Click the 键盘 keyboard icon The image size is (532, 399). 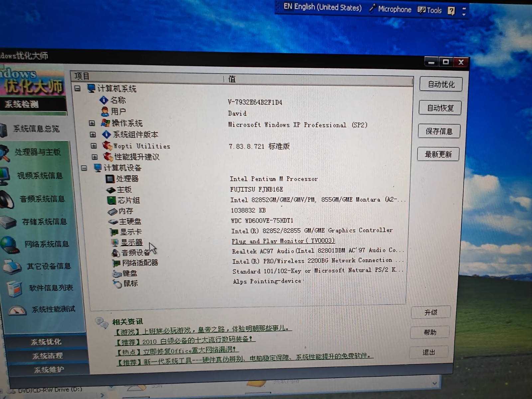tap(117, 274)
